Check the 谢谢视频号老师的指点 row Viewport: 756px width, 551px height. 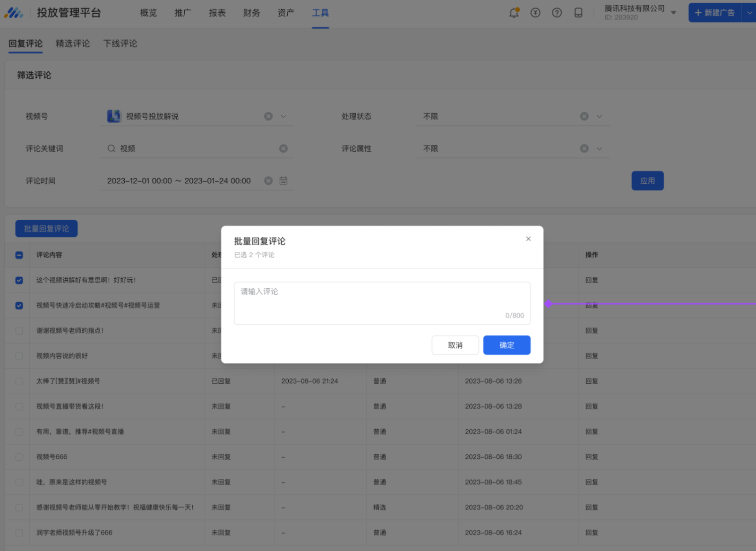(19, 331)
